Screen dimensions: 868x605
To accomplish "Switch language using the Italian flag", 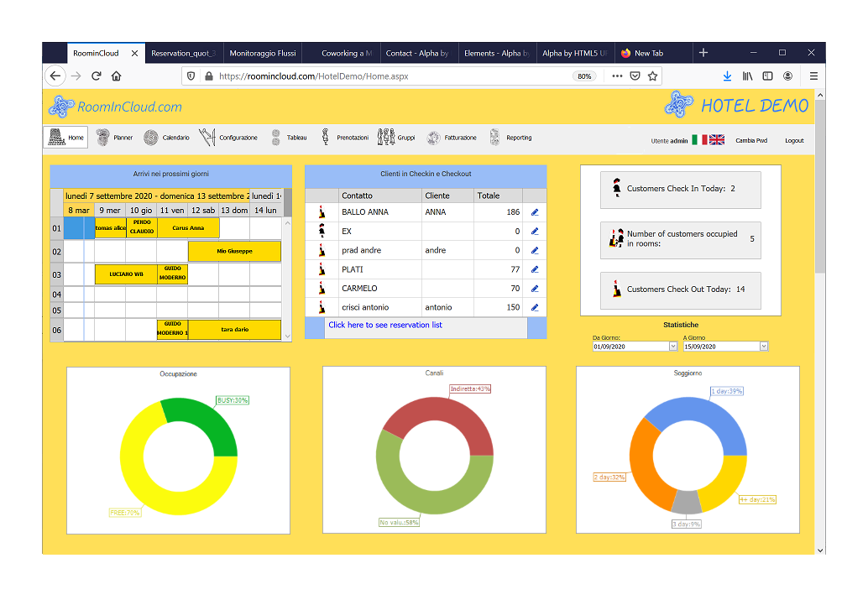I will [699, 140].
